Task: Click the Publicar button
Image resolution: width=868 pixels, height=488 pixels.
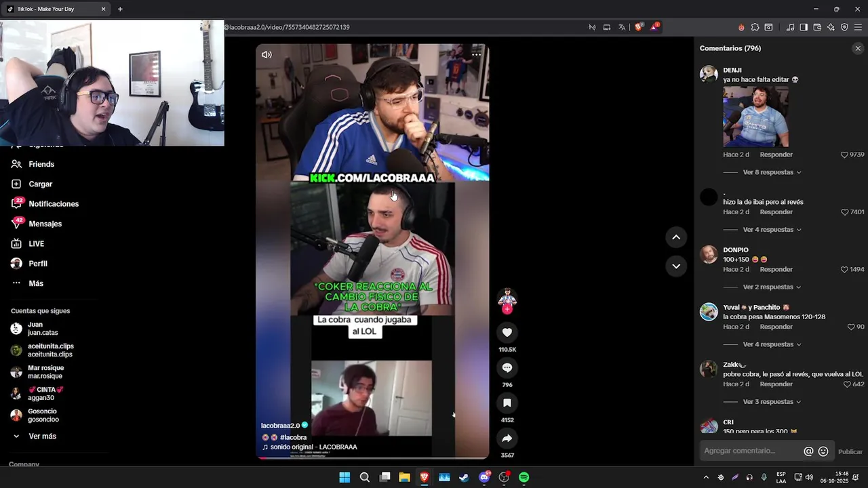Action: pyautogui.click(x=850, y=452)
